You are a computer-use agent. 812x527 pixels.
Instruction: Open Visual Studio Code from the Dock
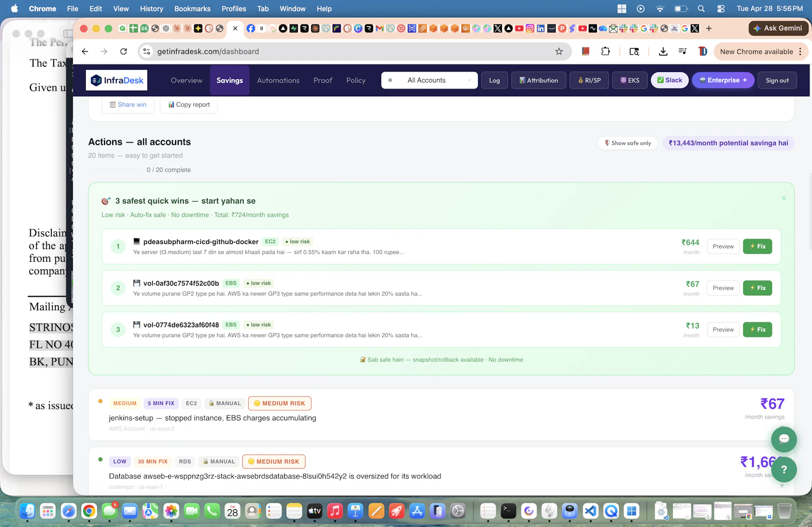click(590, 511)
